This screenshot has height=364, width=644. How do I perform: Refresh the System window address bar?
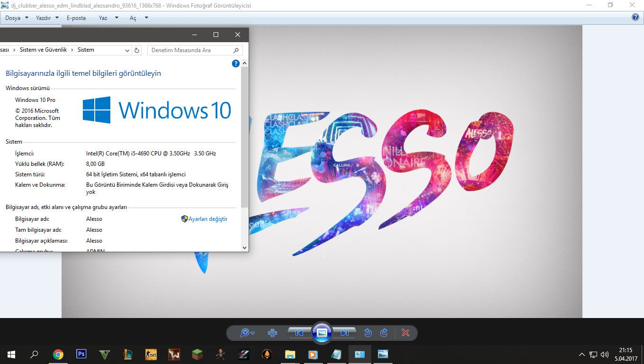click(137, 50)
